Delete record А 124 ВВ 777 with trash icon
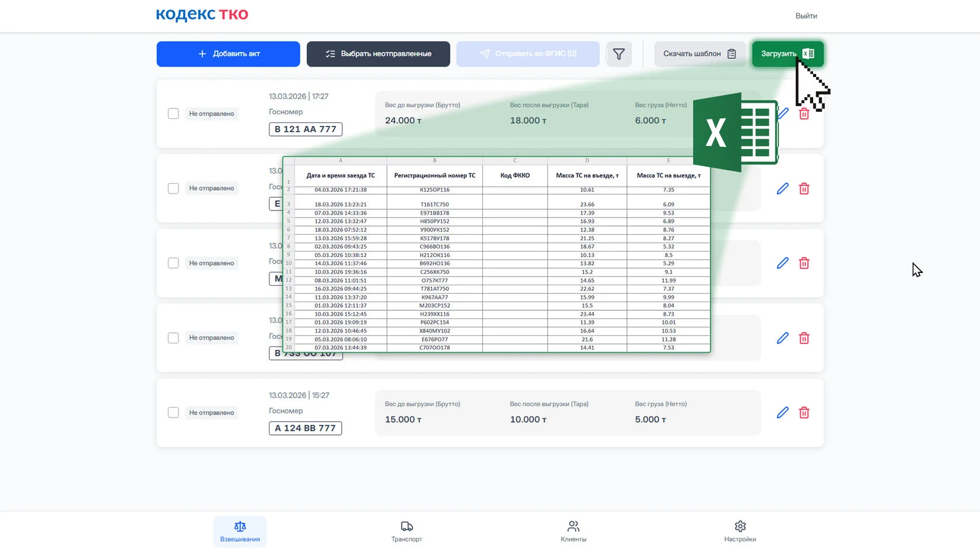 click(804, 412)
